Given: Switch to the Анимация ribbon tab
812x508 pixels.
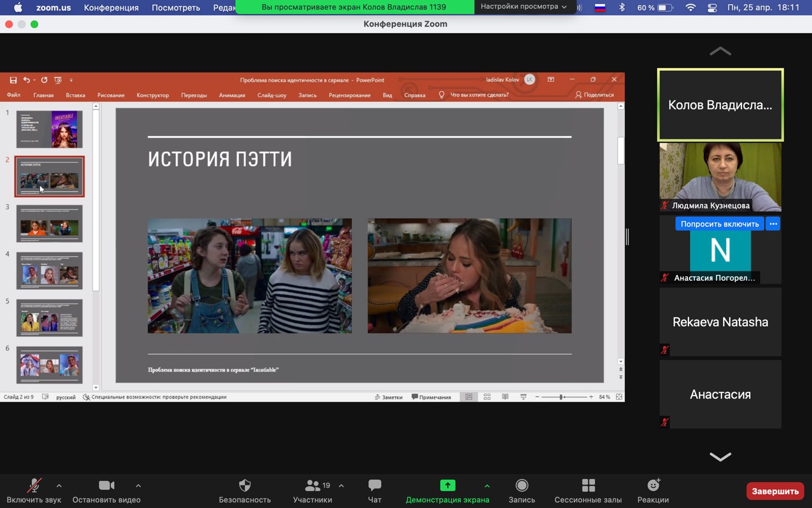Looking at the screenshot, I should [x=232, y=95].
